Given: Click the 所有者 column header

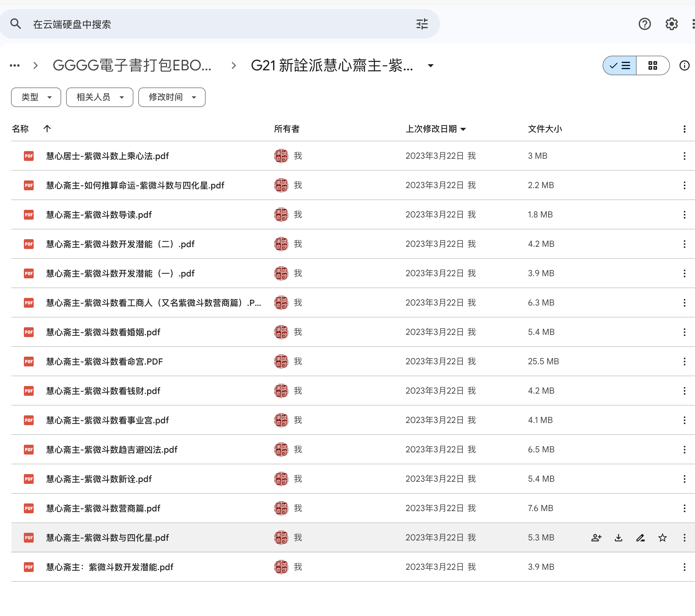Looking at the screenshot, I should click(x=287, y=129).
